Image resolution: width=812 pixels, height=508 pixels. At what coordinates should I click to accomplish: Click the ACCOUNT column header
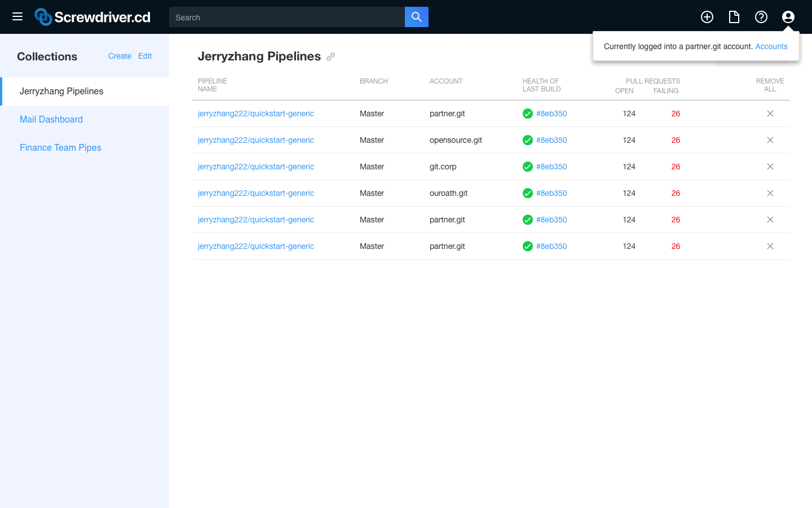(446, 81)
